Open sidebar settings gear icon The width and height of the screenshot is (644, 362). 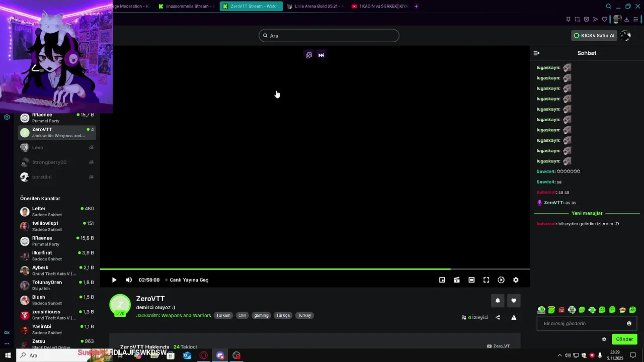point(7,117)
